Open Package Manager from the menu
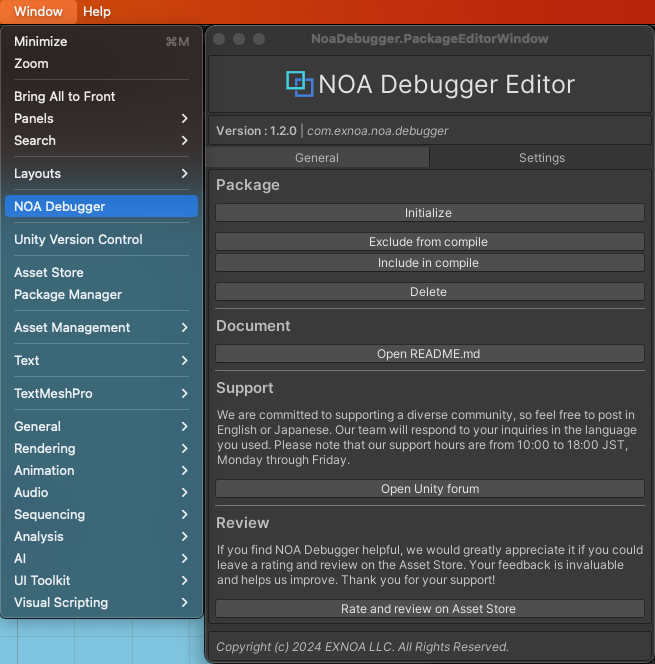This screenshot has height=664, width=655. click(101, 295)
